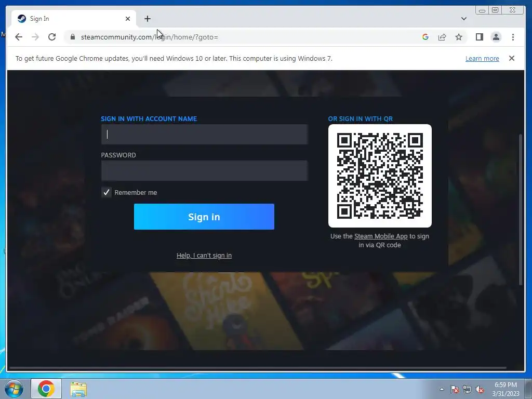Click Chrome icon in the taskbar
Image resolution: width=532 pixels, height=399 pixels.
click(46, 389)
